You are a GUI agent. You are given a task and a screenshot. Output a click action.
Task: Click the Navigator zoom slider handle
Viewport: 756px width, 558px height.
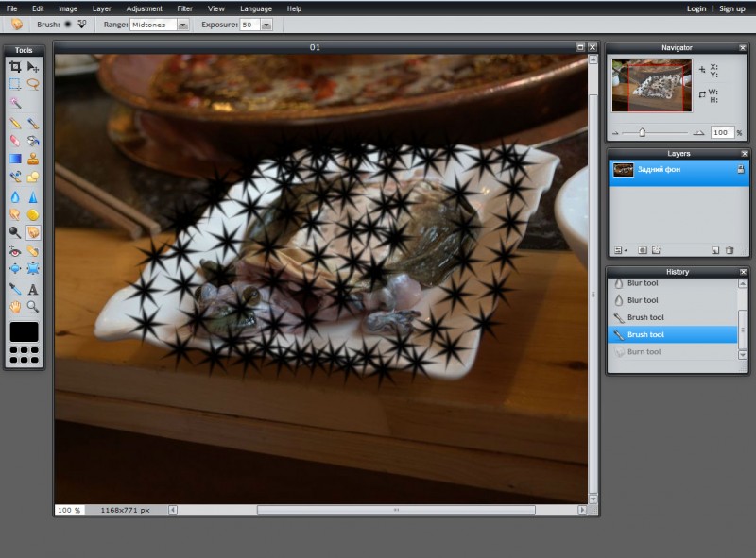coord(643,132)
